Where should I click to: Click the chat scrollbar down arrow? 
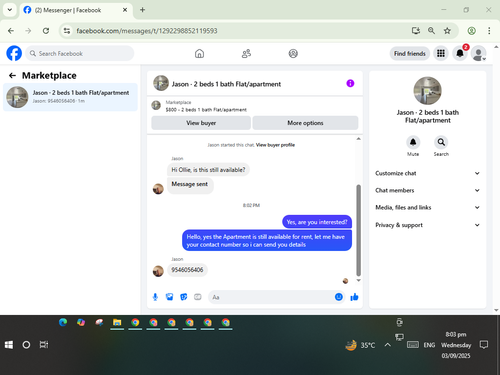[x=359, y=280]
